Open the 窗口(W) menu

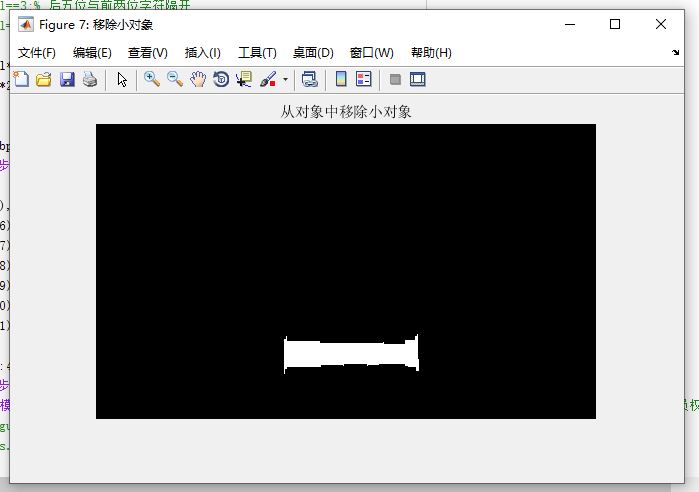(x=372, y=53)
